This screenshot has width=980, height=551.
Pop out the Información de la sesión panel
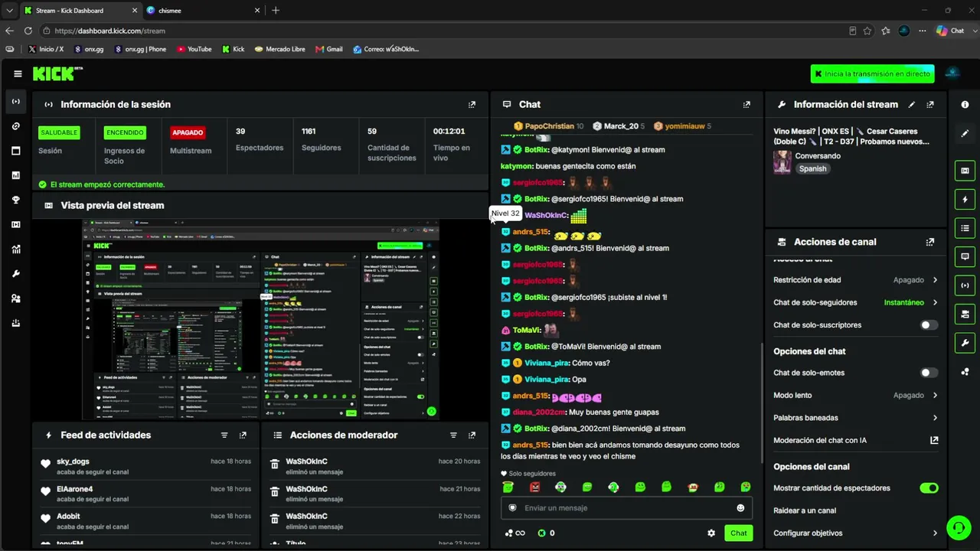click(x=472, y=104)
